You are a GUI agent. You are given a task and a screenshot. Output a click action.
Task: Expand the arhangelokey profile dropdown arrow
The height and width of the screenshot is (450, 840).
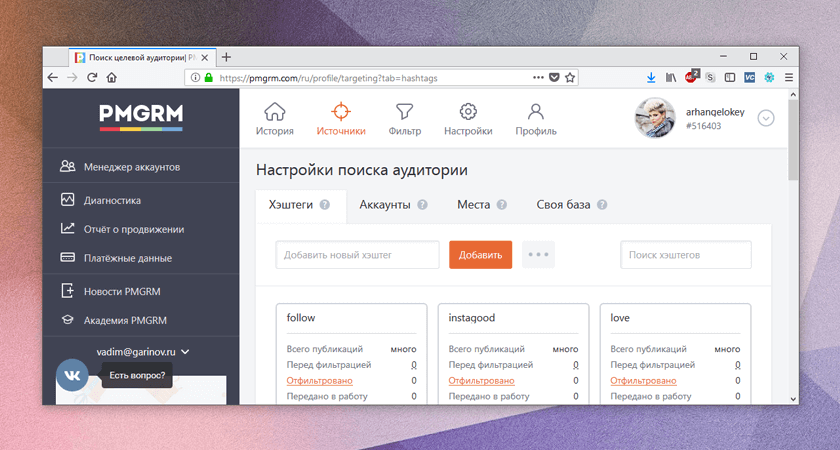point(766,118)
